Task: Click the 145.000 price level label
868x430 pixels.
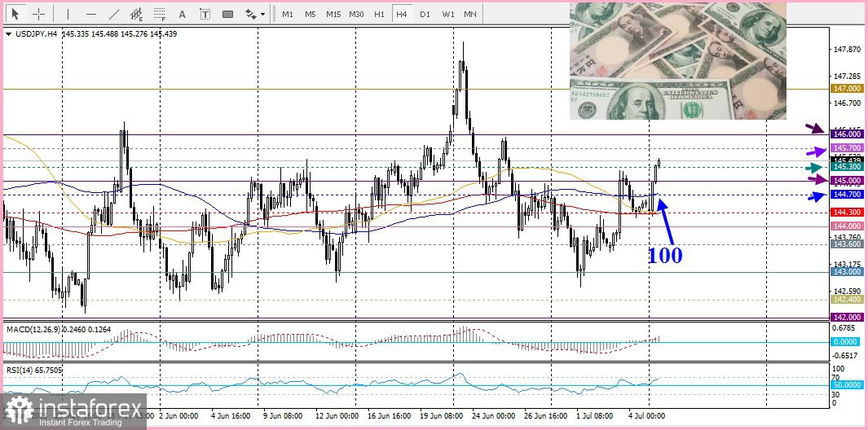Action: pos(847,181)
